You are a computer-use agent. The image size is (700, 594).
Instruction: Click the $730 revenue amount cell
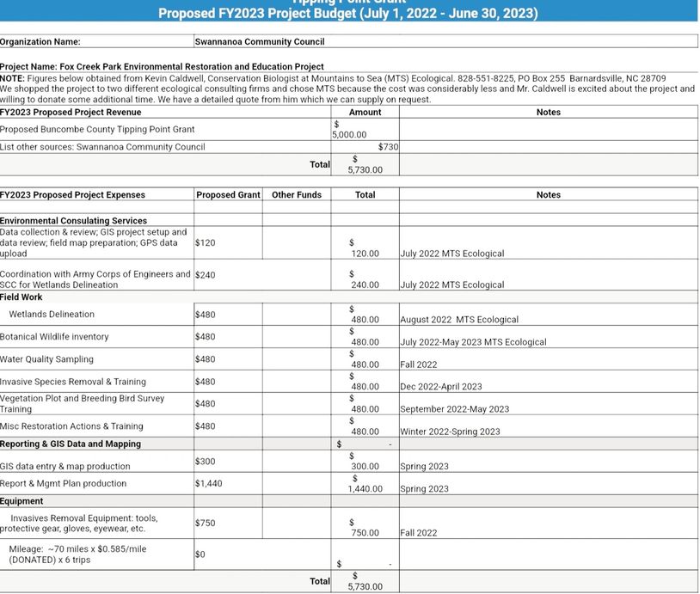coord(365,147)
